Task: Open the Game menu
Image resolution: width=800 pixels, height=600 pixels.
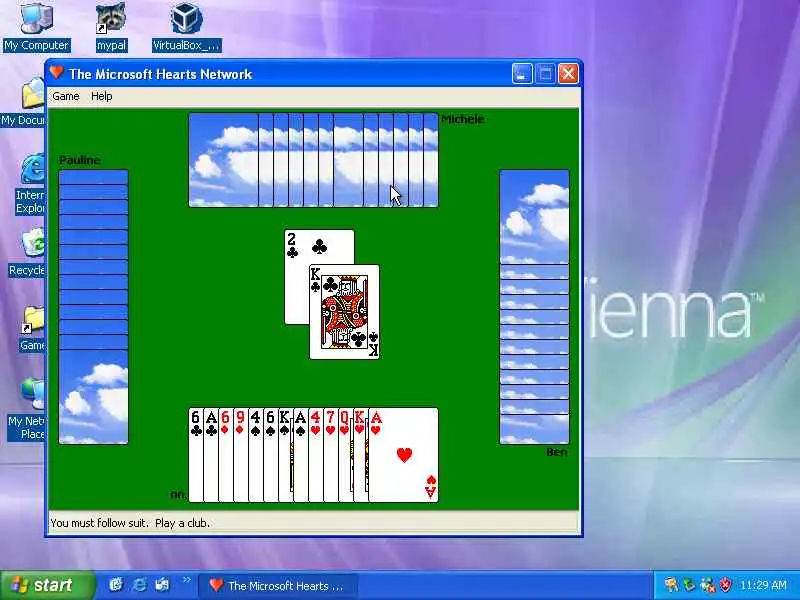Action: tap(66, 96)
